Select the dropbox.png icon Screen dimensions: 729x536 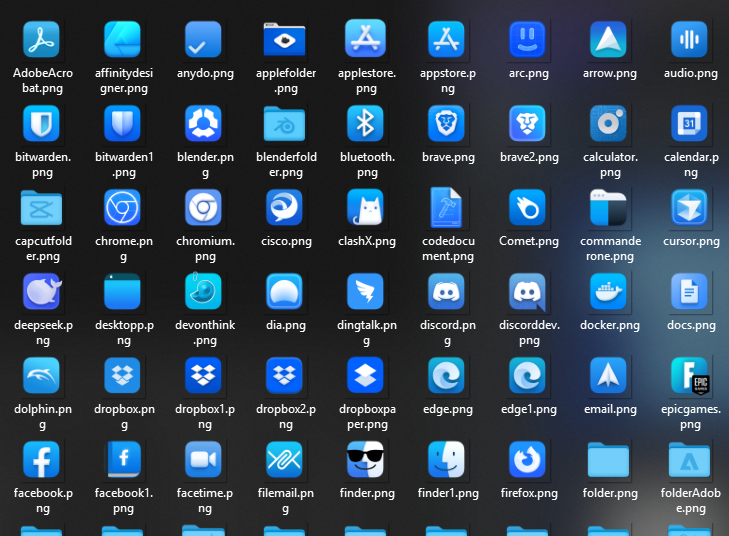[x=122, y=376]
